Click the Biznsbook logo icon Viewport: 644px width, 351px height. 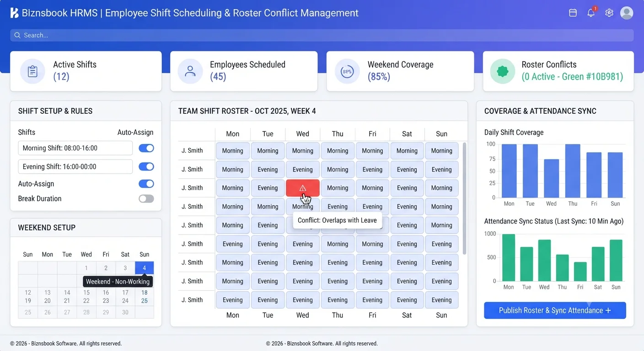click(14, 13)
